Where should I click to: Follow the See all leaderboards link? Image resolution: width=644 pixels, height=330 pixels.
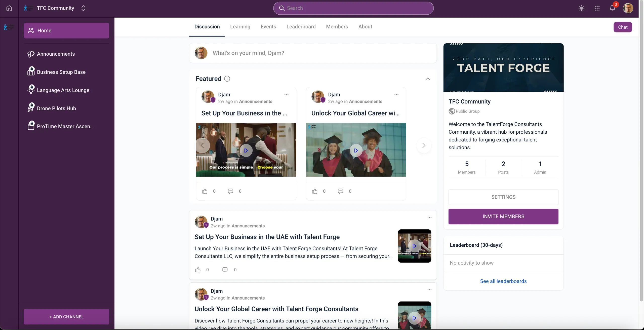pos(503,281)
